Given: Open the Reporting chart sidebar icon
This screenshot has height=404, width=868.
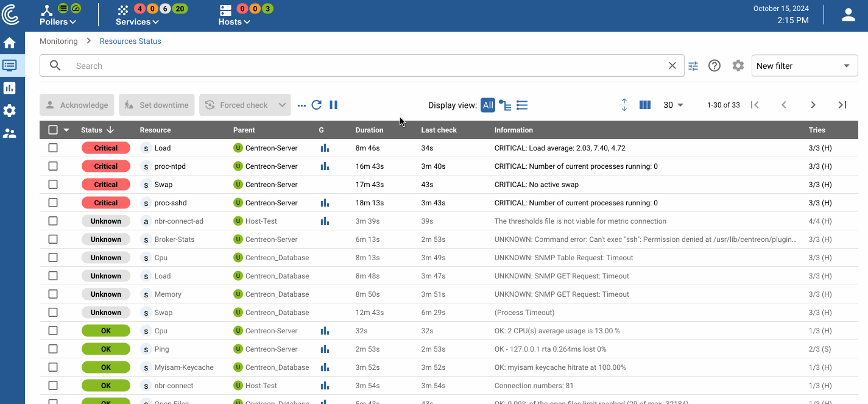Looking at the screenshot, I should tap(10, 88).
